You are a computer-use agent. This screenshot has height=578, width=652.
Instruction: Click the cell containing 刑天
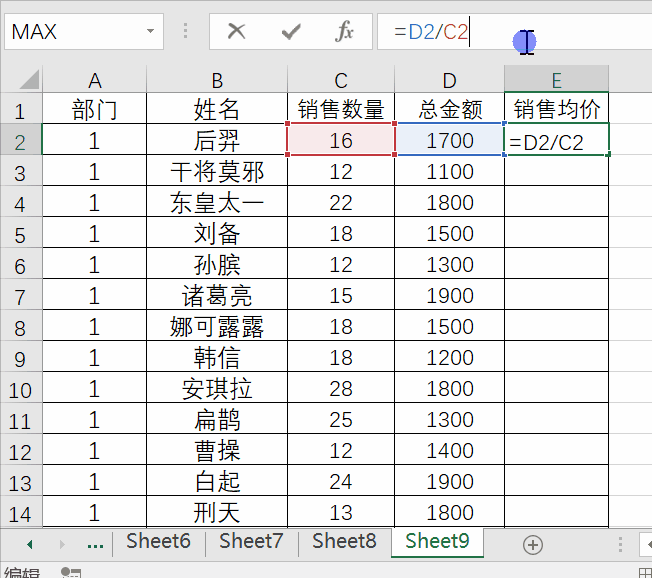click(217, 512)
